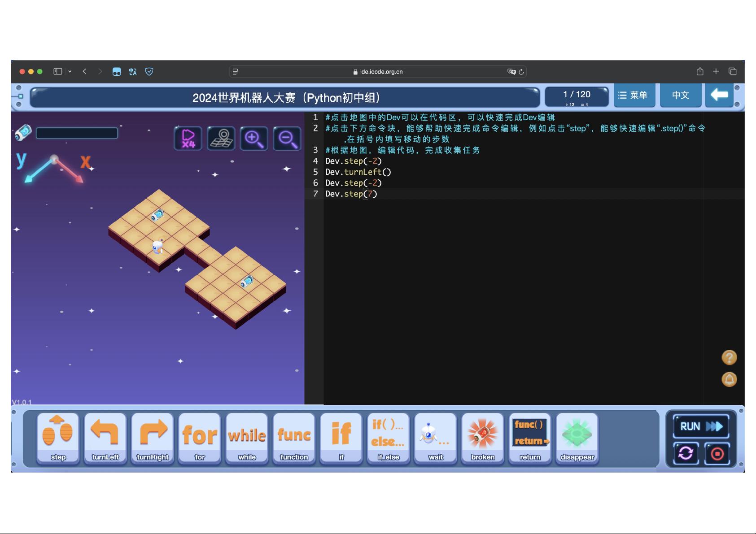Insert the if_else command block
Image resolution: width=756 pixels, height=534 pixels.
pyautogui.click(x=388, y=438)
